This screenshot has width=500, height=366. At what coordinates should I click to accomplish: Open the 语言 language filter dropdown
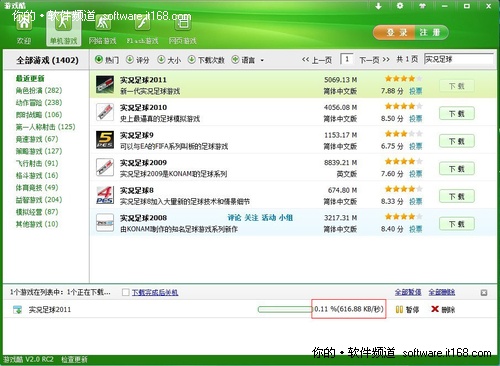tap(248, 60)
